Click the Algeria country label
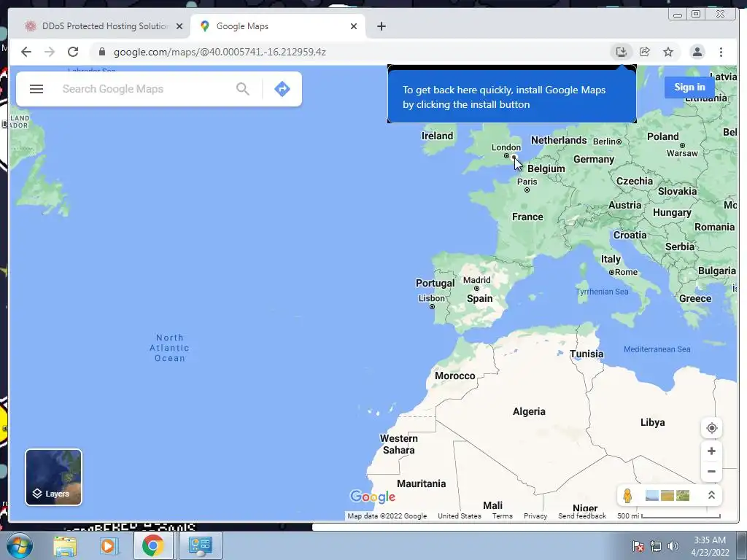Viewport: 747px width, 560px height. tap(529, 411)
